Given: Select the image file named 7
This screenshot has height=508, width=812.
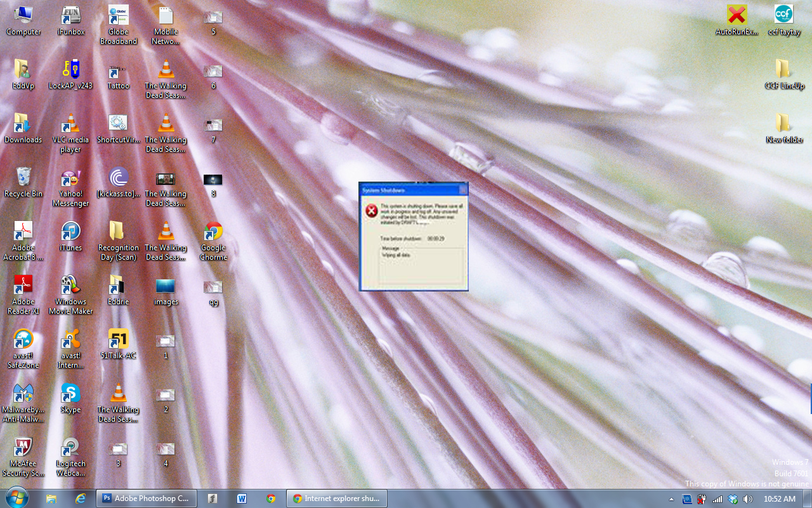Looking at the screenshot, I should 213,130.
